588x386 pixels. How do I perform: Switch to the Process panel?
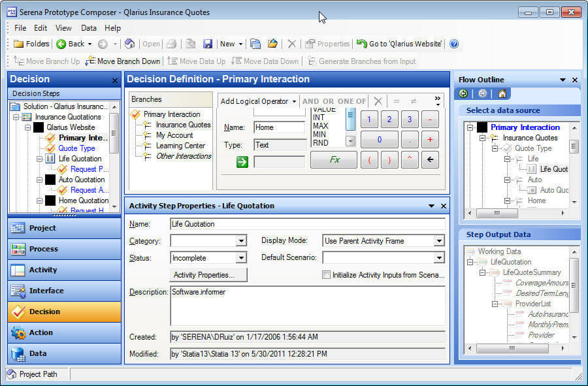pyautogui.click(x=65, y=249)
